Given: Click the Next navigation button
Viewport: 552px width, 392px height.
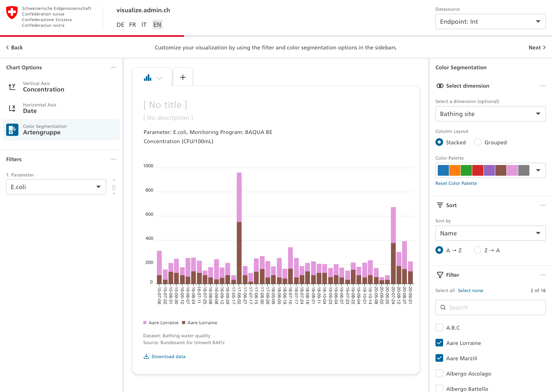Looking at the screenshot, I should click(x=537, y=47).
